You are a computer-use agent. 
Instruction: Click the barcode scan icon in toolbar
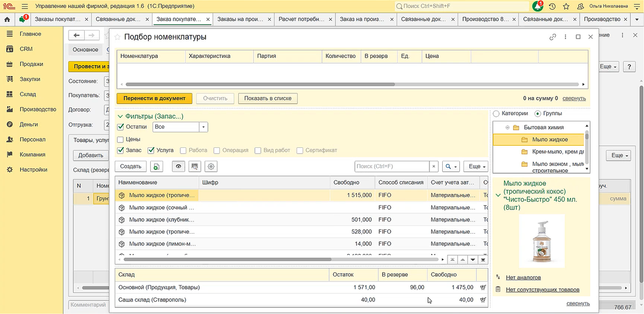click(x=195, y=167)
